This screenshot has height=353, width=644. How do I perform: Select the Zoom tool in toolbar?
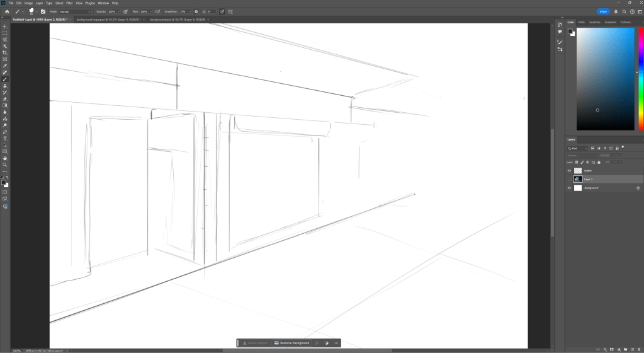(x=5, y=165)
